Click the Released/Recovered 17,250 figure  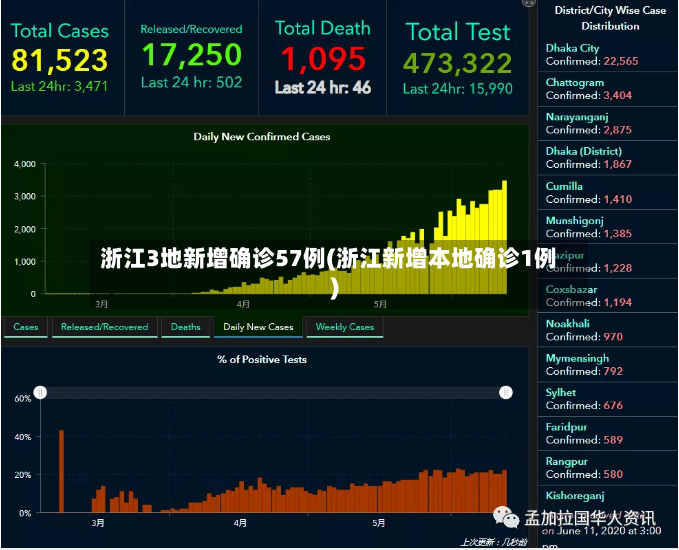[191, 55]
